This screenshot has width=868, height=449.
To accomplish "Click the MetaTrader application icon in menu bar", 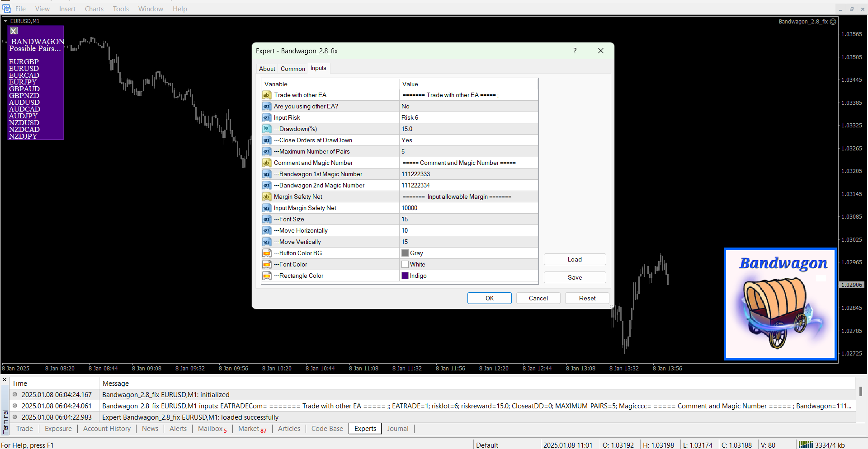I will click(x=7, y=9).
